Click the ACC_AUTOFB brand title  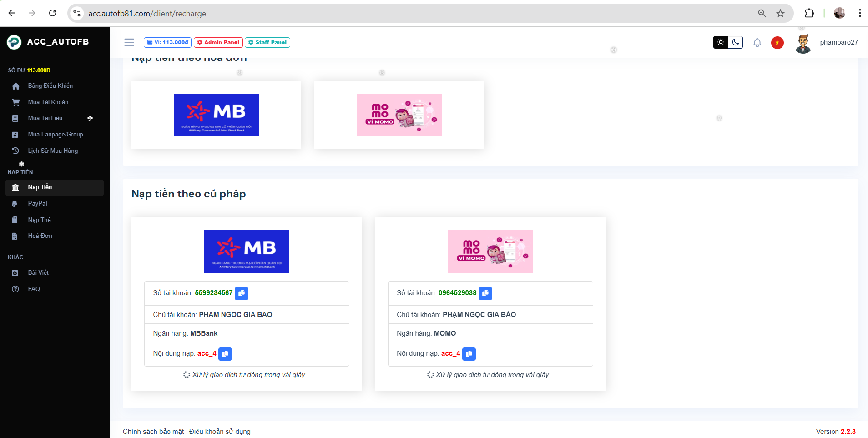(58, 42)
